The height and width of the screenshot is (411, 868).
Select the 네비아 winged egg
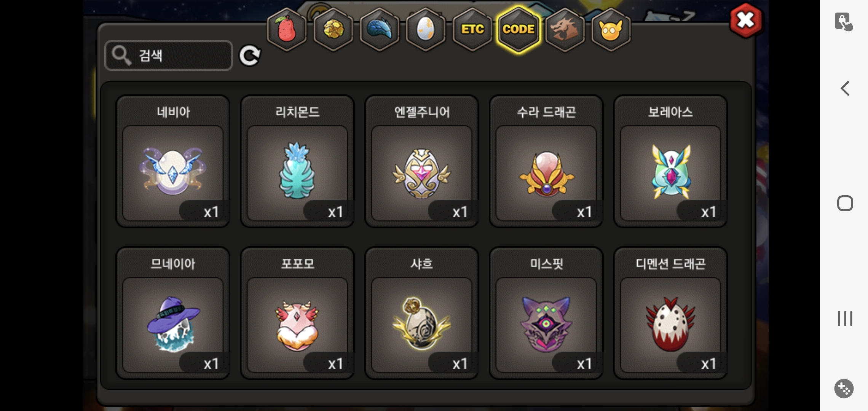tap(173, 161)
